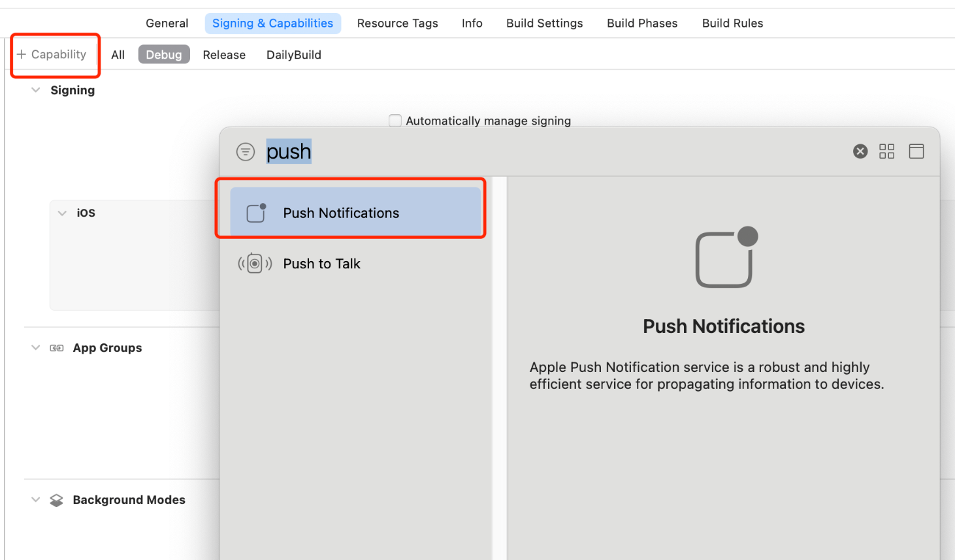This screenshot has width=955, height=560.
Task: Select the Debug configuration filter
Action: click(164, 55)
